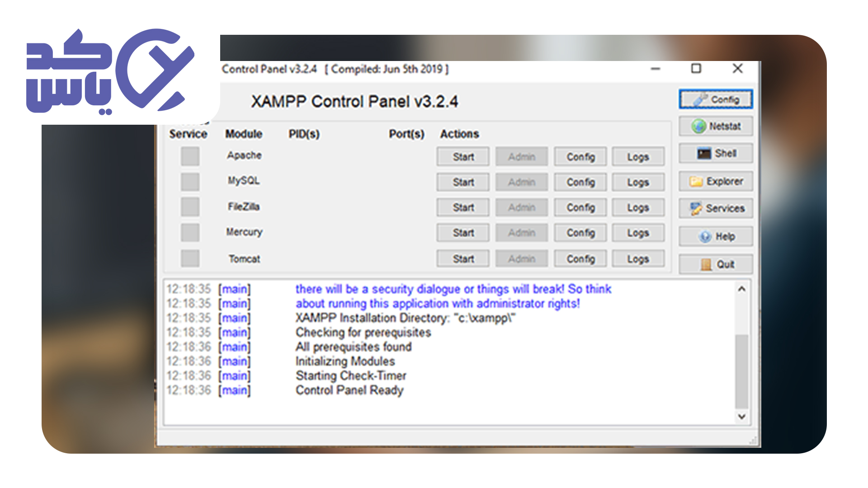Screen dimensions: 868x488
Task: Open Tomcat Config menu
Action: coord(580,259)
